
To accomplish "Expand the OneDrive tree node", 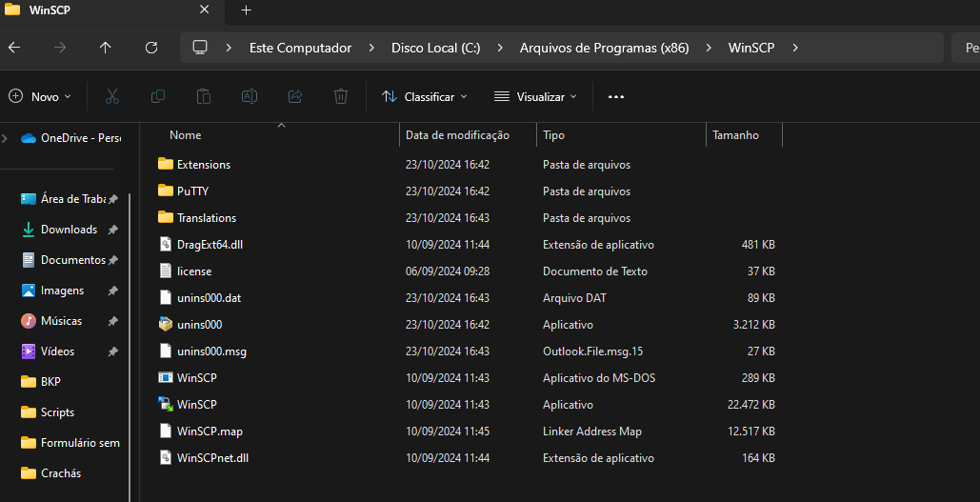I will pyautogui.click(x=6, y=138).
